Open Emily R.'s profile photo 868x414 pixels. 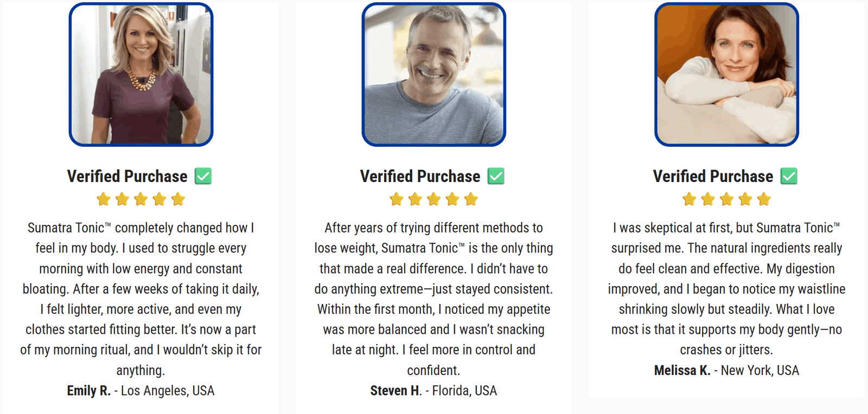[141, 75]
